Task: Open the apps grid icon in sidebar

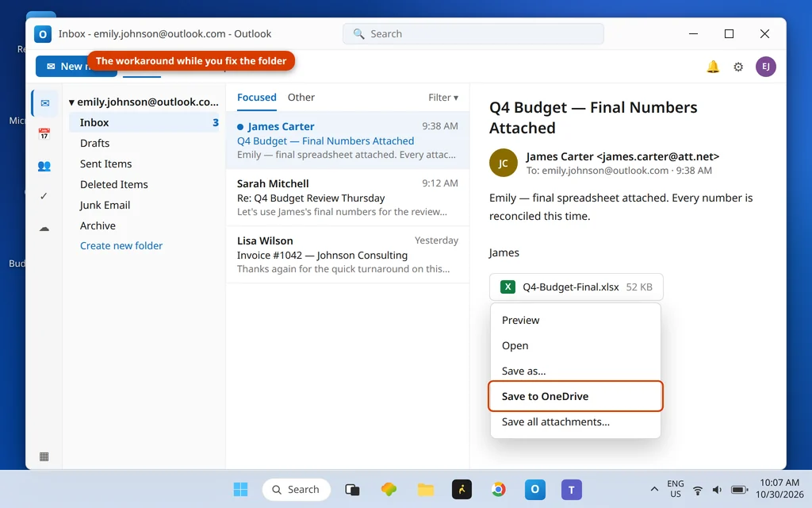Action: (44, 456)
